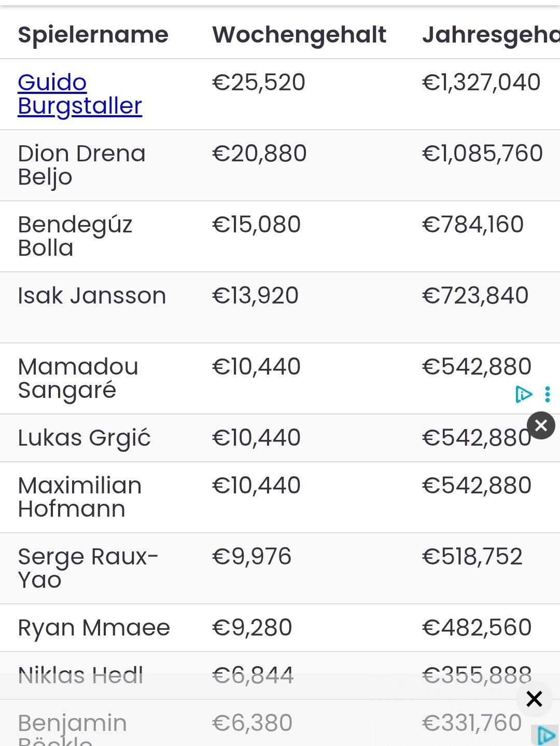The image size is (560, 746).
Task: Select Lukas Grgić row name
Action: pos(84,438)
